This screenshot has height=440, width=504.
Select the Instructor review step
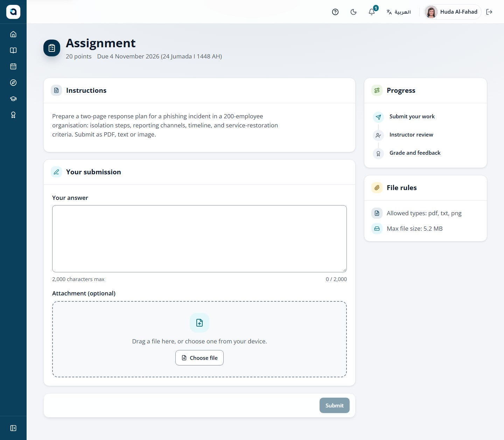[411, 135]
